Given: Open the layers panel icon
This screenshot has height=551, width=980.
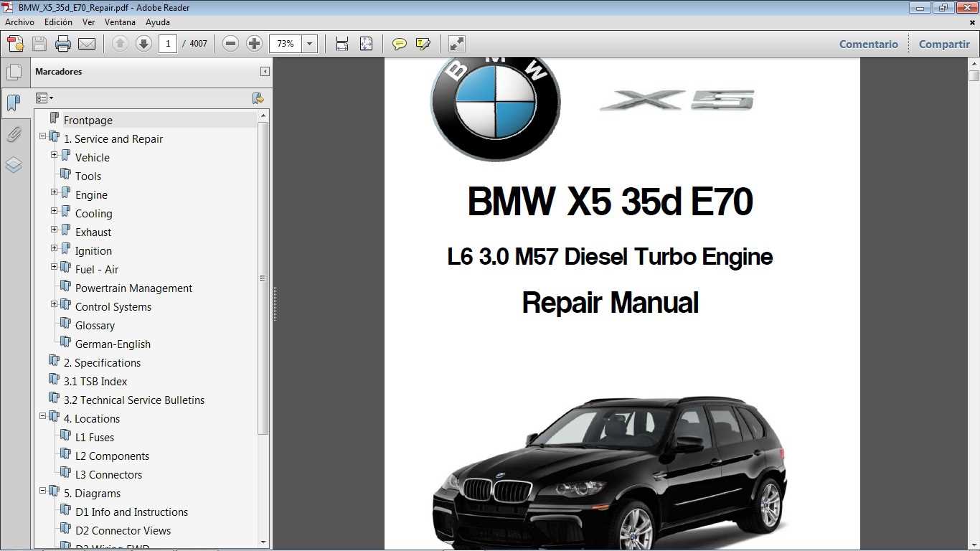Looking at the screenshot, I should (x=14, y=166).
